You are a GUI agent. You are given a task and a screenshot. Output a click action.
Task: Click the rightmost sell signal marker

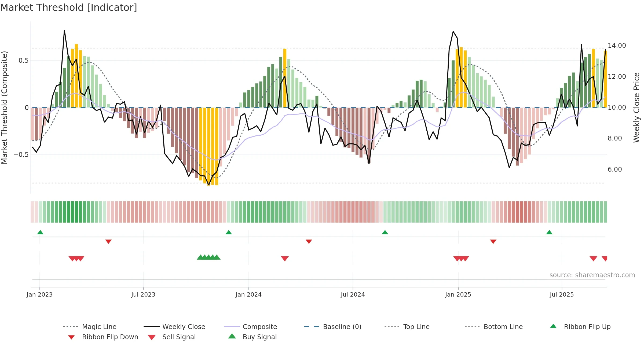[x=604, y=258]
